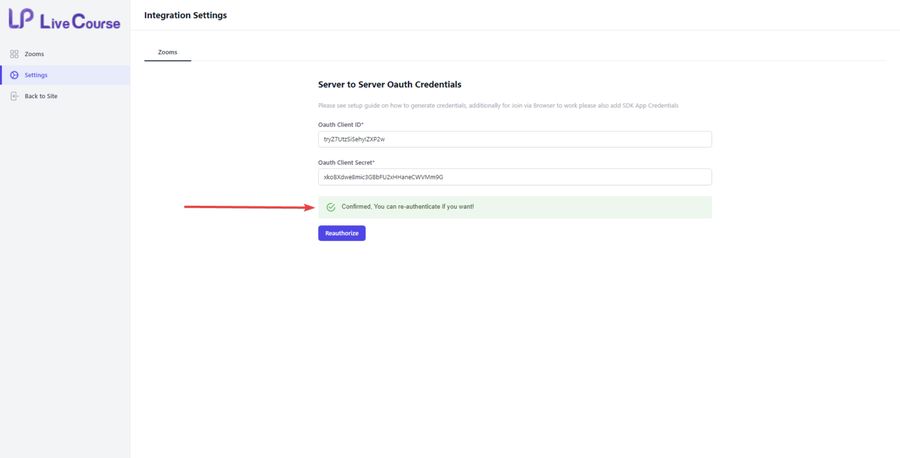Switch to the Zooms tab
The height and width of the screenshot is (458, 900).
pos(168,52)
